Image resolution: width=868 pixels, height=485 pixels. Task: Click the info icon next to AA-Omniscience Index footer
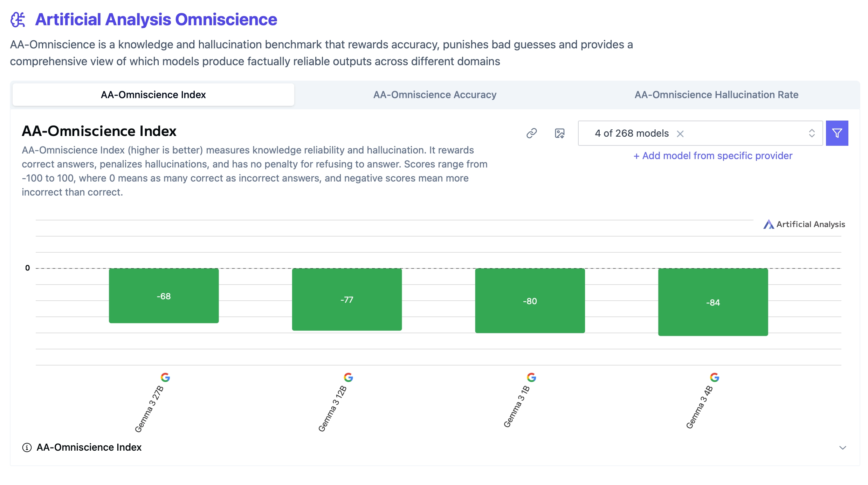[27, 448]
